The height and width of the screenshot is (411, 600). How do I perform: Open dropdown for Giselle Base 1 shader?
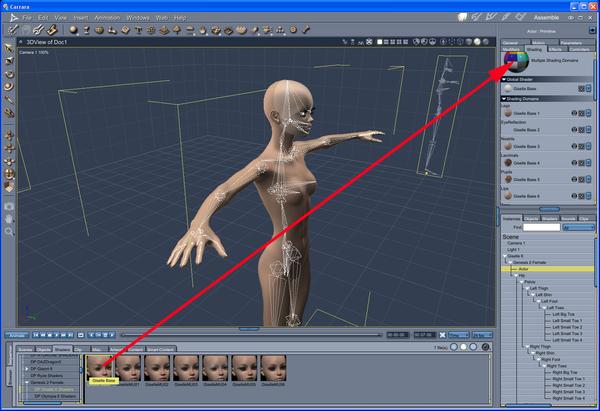(589, 113)
